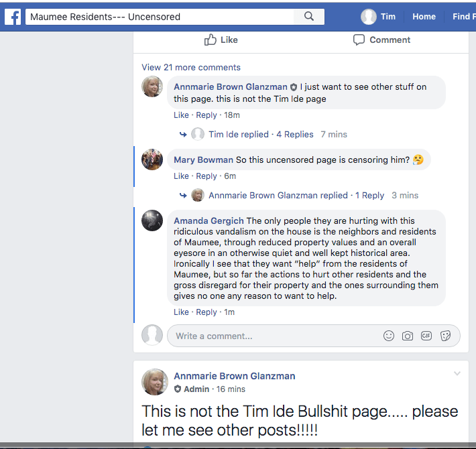The height and width of the screenshot is (449, 476).
Task: Click the Facebook logo icon
Action: [x=13, y=17]
